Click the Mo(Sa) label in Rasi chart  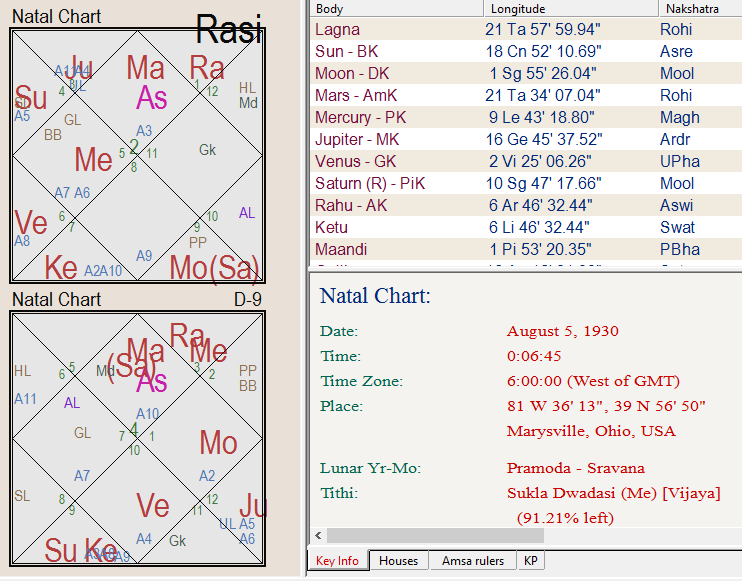pyautogui.click(x=215, y=267)
